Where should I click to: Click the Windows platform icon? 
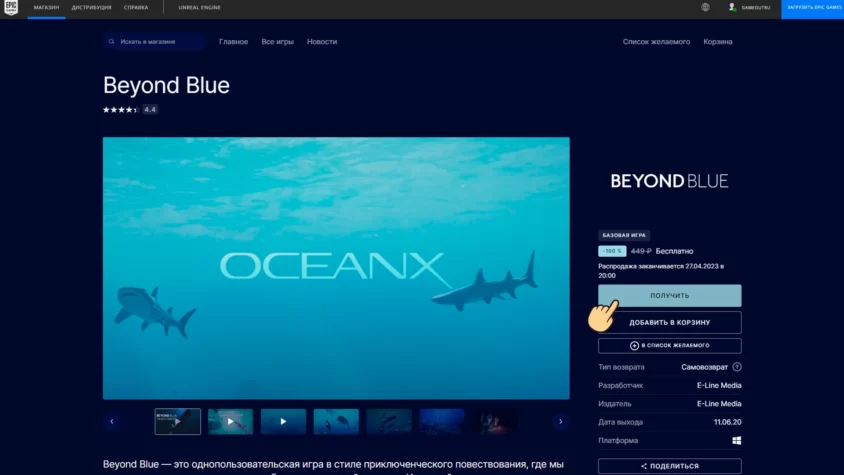[736, 441]
